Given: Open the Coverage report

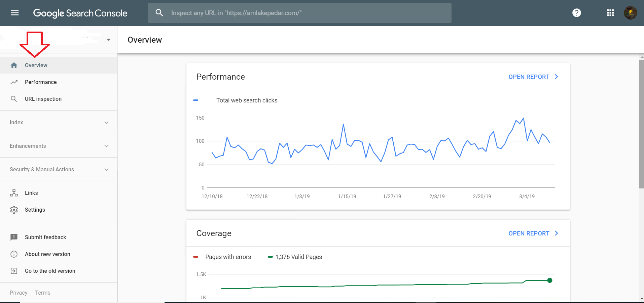Looking at the screenshot, I should 533,233.
